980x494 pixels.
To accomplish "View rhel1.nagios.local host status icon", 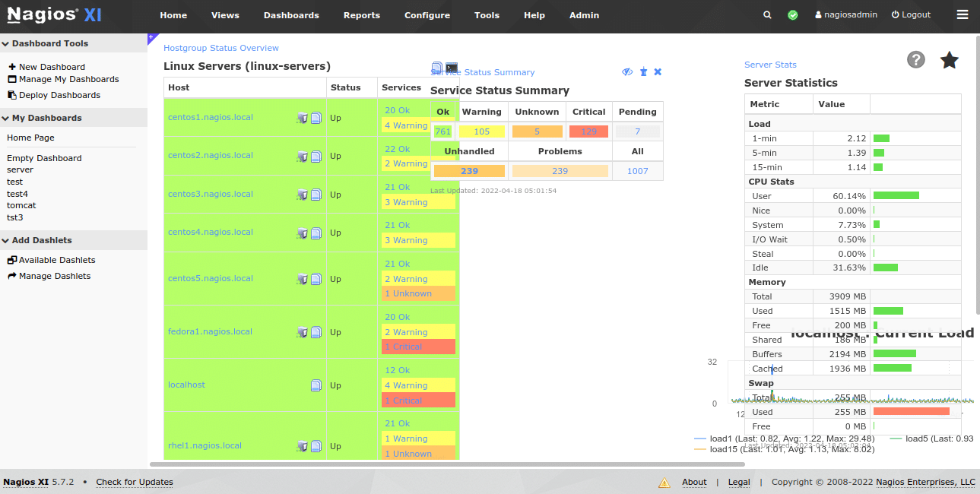I will [x=302, y=446].
